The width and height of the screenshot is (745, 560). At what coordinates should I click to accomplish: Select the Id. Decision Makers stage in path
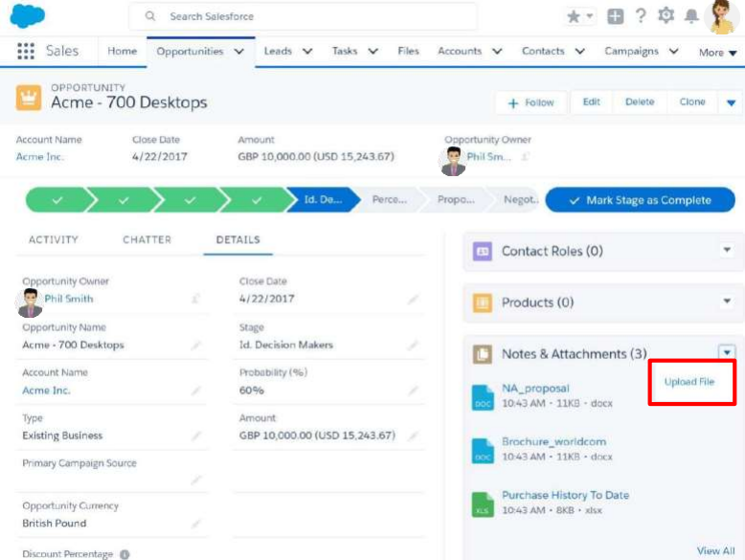click(x=323, y=200)
